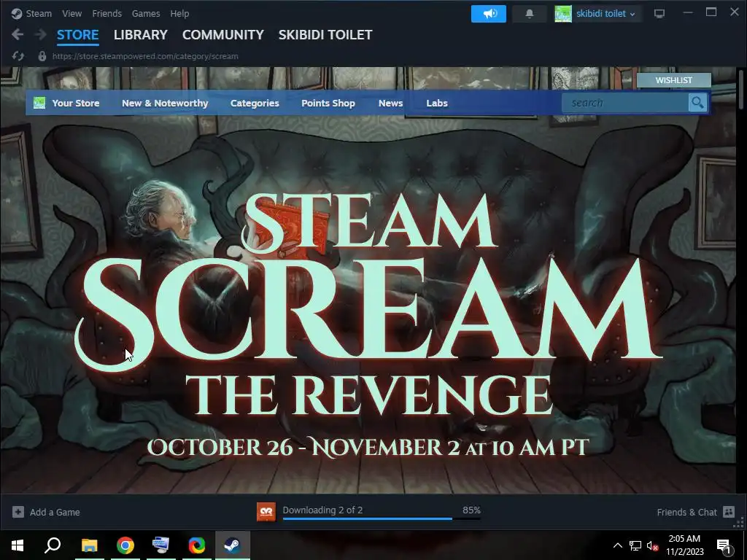Click the WISHLIST button

pyautogui.click(x=673, y=80)
